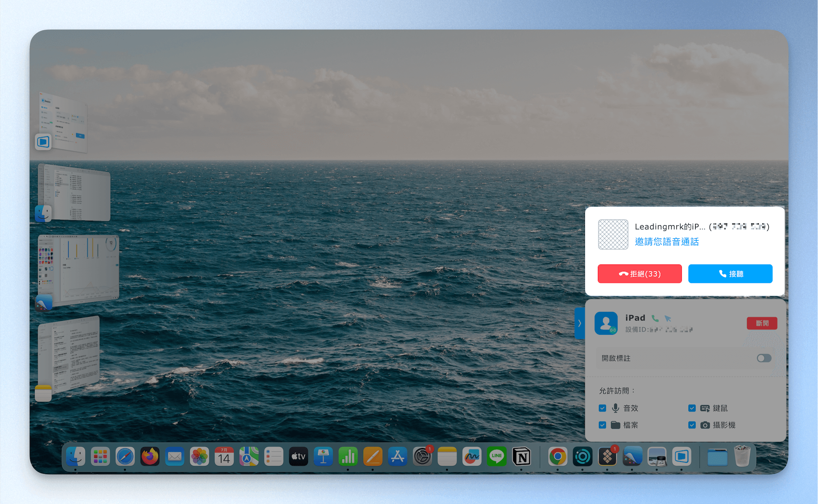
Task: Uncheck the 攝影機 camera access checkbox
Action: pyautogui.click(x=692, y=425)
